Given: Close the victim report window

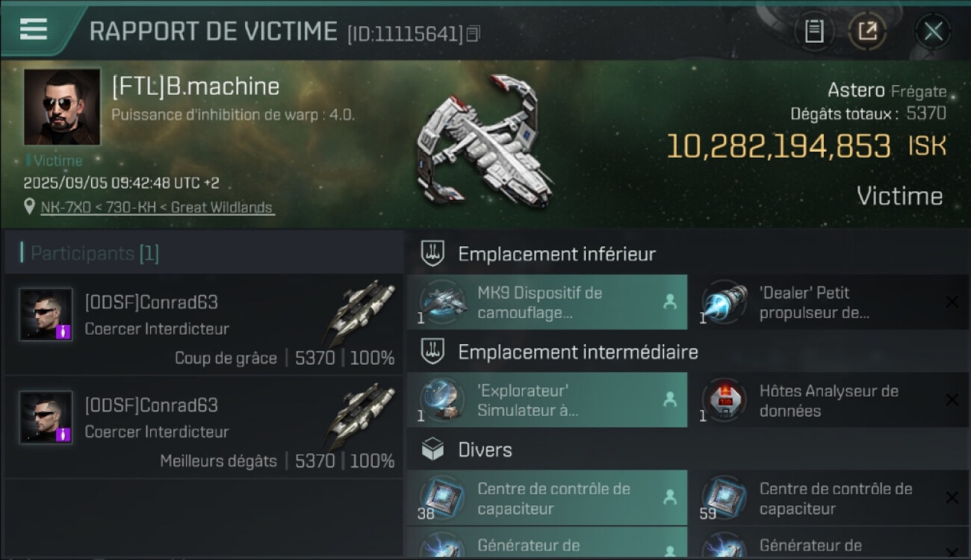Looking at the screenshot, I should click(x=933, y=31).
